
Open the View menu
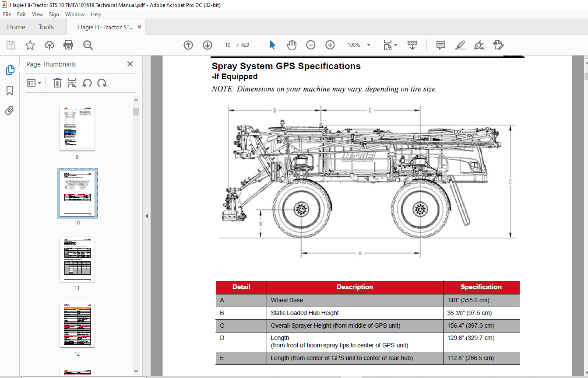[x=38, y=14]
